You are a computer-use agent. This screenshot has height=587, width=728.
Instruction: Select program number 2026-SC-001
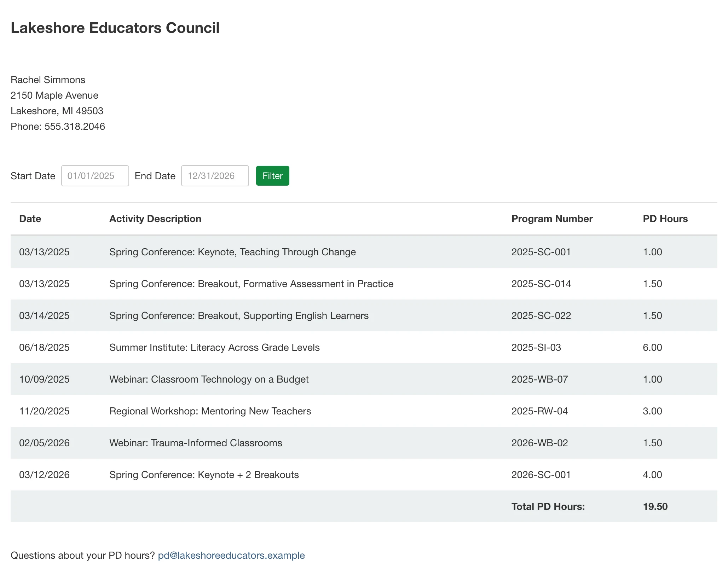point(541,475)
